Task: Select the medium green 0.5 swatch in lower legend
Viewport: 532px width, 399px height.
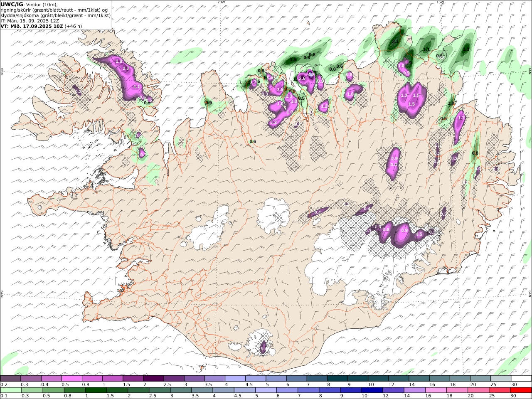Action: [54, 390]
